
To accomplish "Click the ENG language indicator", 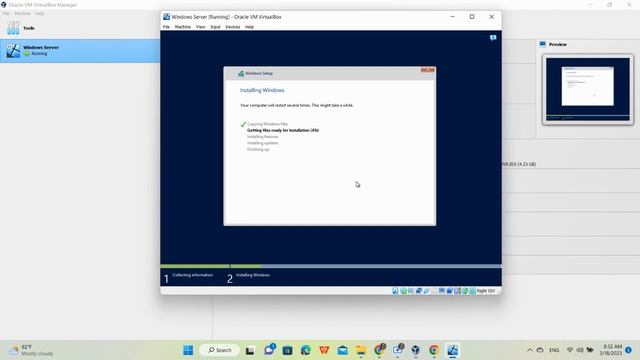I will 554,350.
